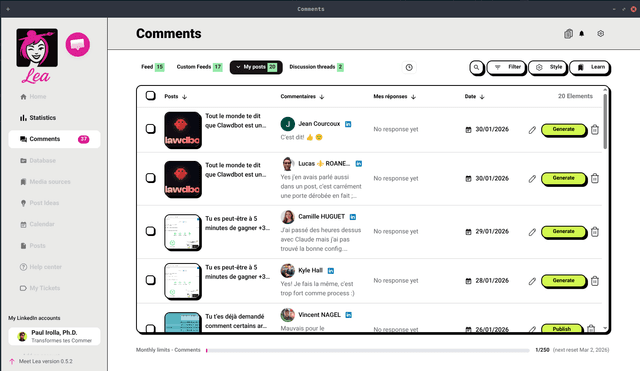Generate reply for Kyle Hall comment
The height and width of the screenshot is (371, 640).
point(564,281)
